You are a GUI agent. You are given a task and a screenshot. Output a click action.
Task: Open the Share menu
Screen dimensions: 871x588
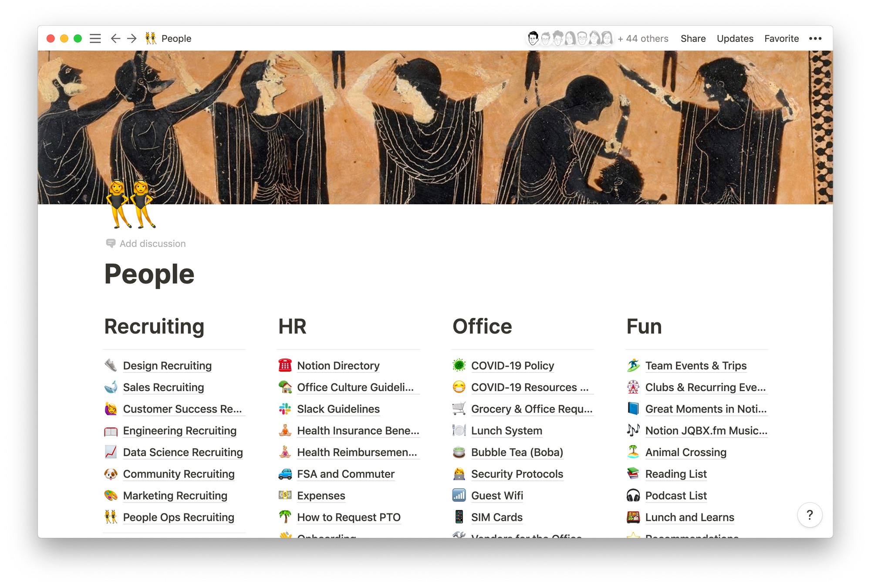click(x=693, y=38)
